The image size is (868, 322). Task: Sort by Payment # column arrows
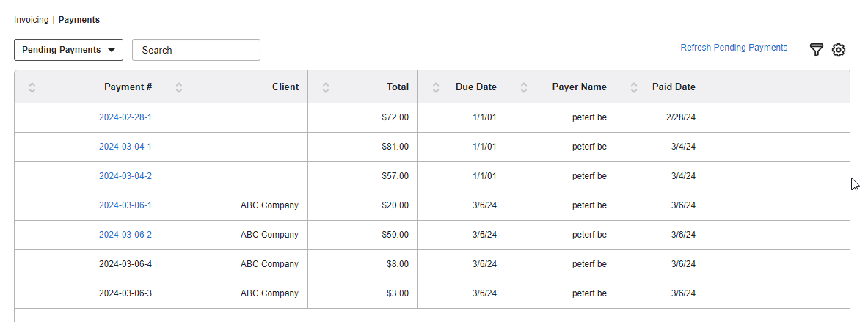tap(32, 87)
